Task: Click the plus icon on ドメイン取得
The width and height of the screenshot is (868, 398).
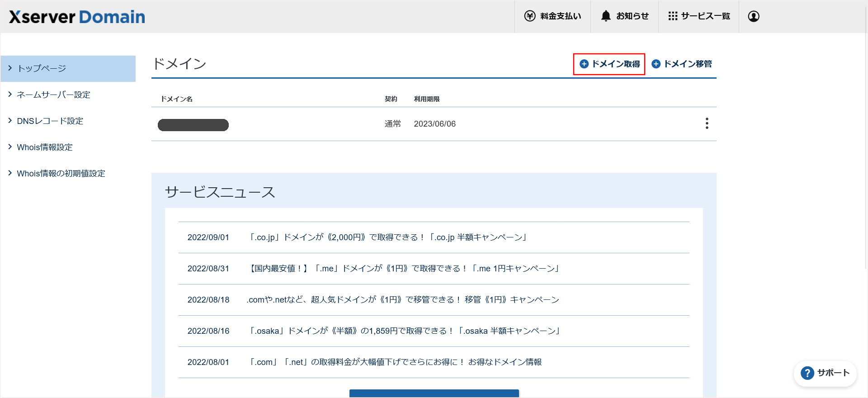Action: pos(584,64)
